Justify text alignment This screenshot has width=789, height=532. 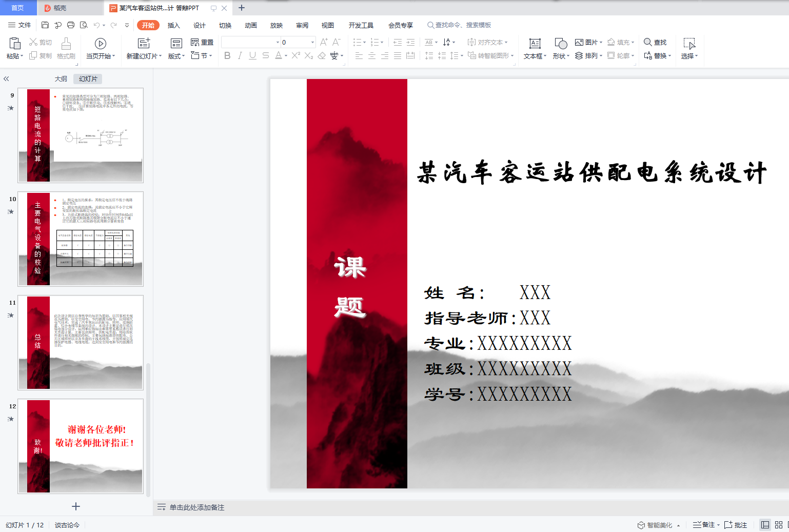(398, 55)
